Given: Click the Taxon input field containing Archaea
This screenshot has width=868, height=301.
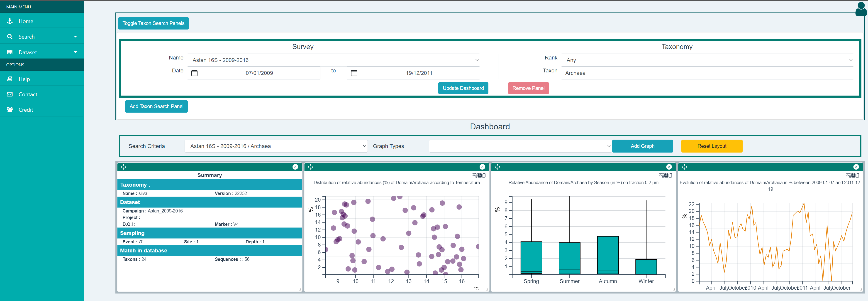Looking at the screenshot, I should pos(707,73).
